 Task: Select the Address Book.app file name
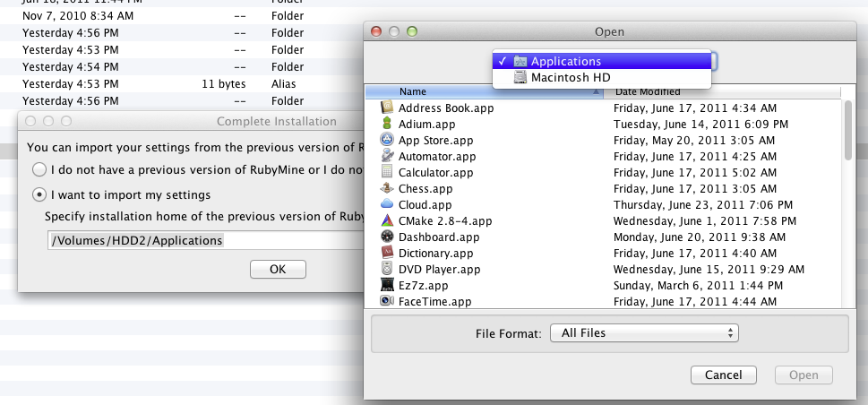[446, 108]
